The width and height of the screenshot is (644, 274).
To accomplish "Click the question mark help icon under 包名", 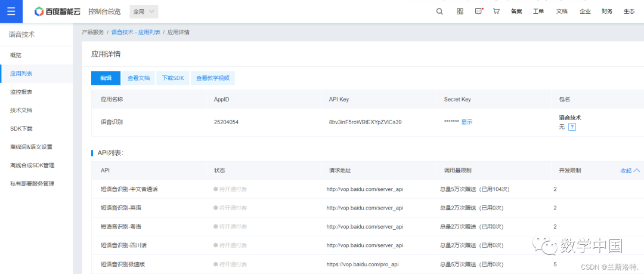I will coord(572,127).
